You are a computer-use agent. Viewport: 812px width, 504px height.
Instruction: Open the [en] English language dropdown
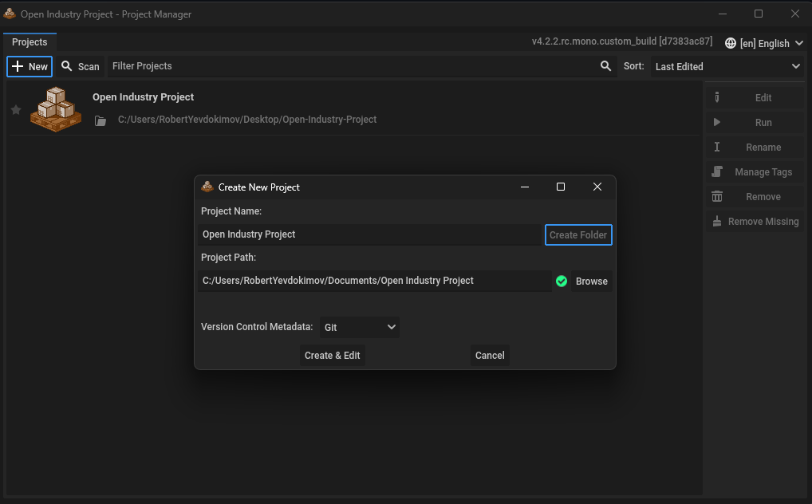click(x=764, y=43)
